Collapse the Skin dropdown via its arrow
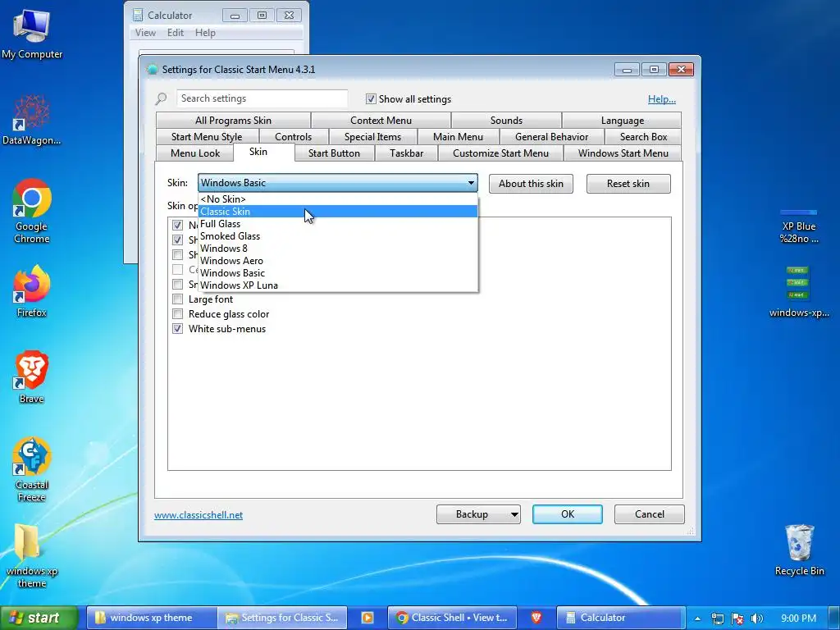 [x=470, y=183]
